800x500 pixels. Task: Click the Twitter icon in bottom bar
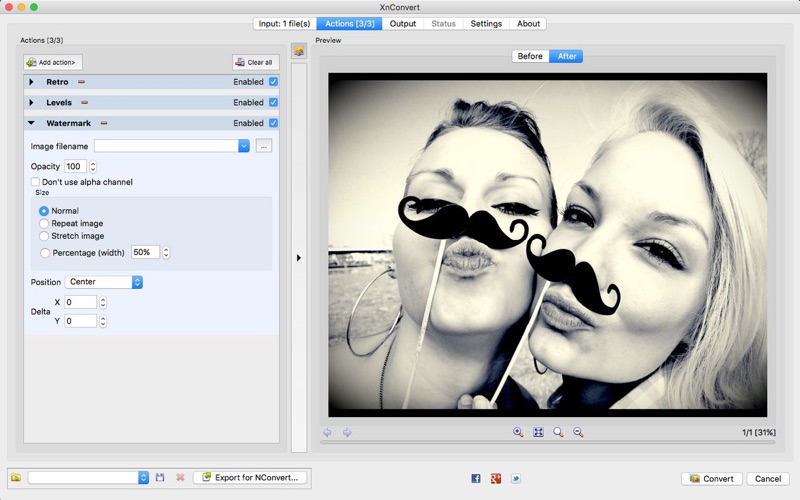point(516,478)
